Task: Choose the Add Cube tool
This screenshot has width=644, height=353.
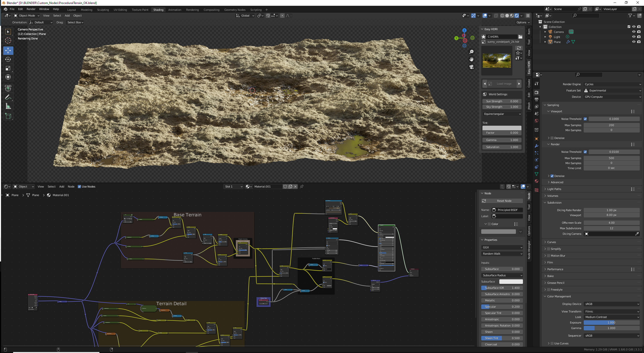Action: click(x=8, y=116)
